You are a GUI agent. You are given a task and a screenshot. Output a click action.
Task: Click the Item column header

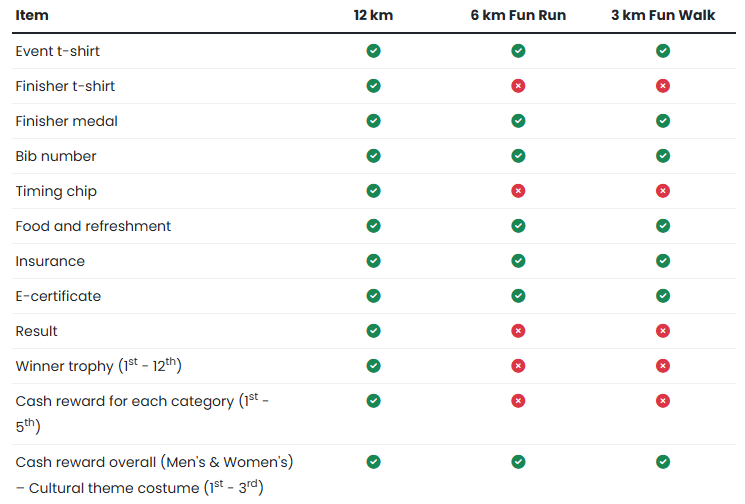pos(32,15)
